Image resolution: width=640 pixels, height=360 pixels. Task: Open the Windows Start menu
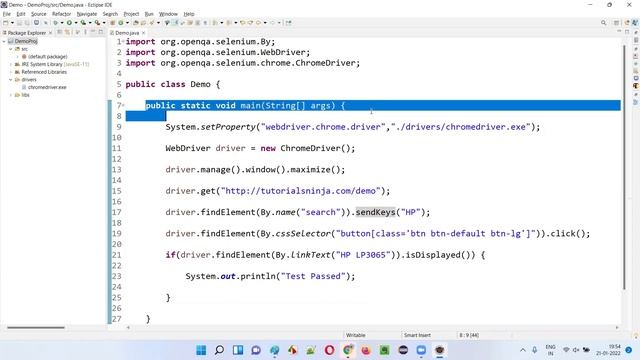point(201,350)
